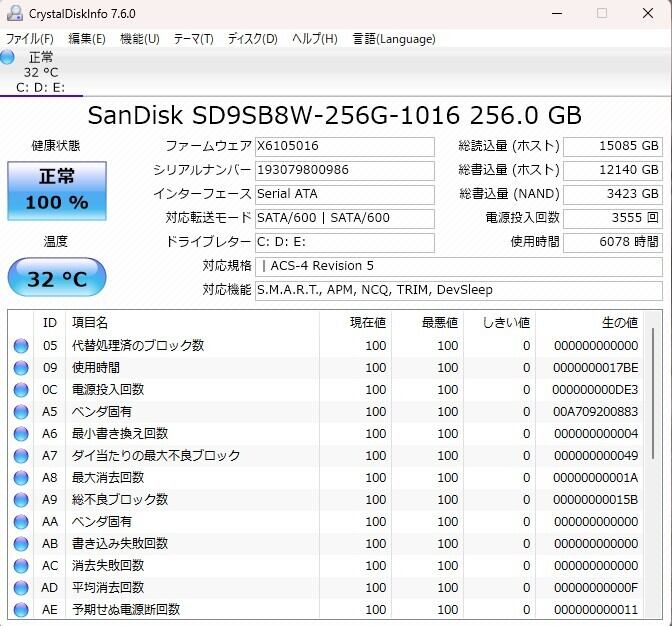Select the row label 最小書き換え回数
Screen dimensions: 672x626
coord(120,434)
